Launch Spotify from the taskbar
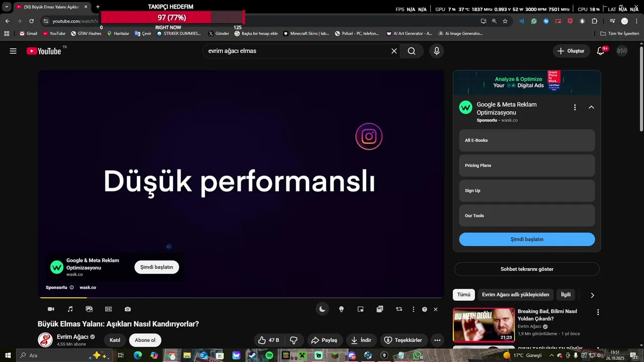This screenshot has height=362, width=644. (269, 355)
